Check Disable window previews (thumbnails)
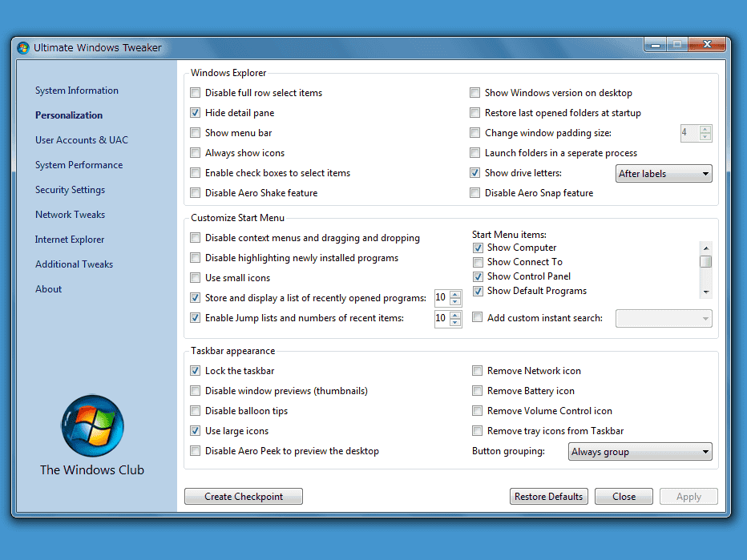The image size is (747, 560). click(195, 390)
